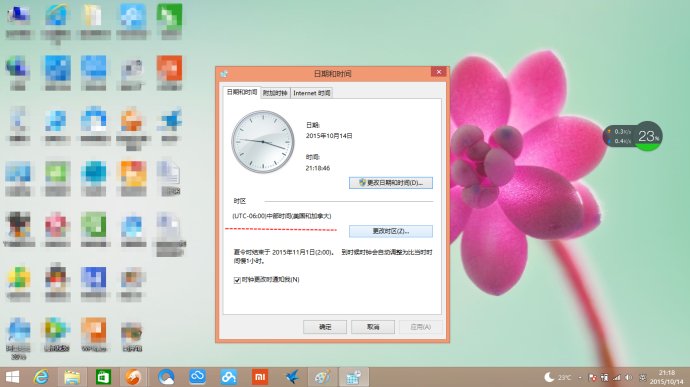Select the 日期和时间 tab

point(242,92)
